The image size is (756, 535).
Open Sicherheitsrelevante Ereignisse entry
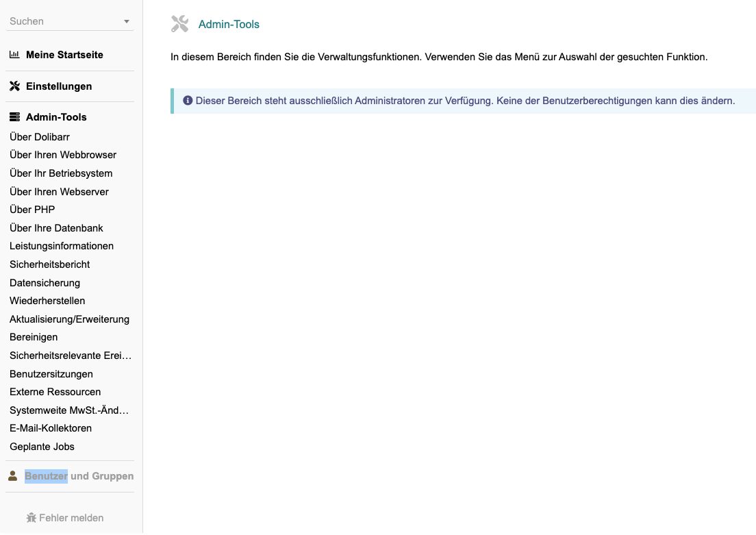tap(71, 356)
